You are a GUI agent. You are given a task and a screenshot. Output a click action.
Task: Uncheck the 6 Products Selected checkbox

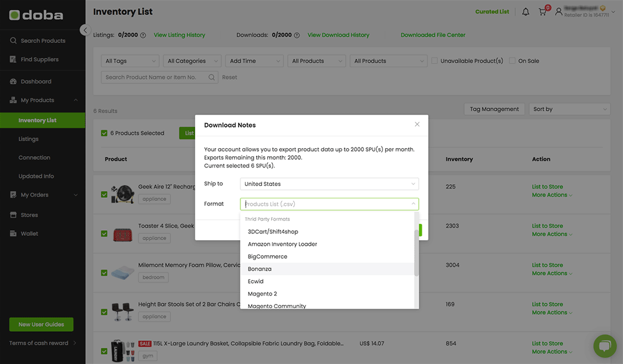[x=104, y=133]
